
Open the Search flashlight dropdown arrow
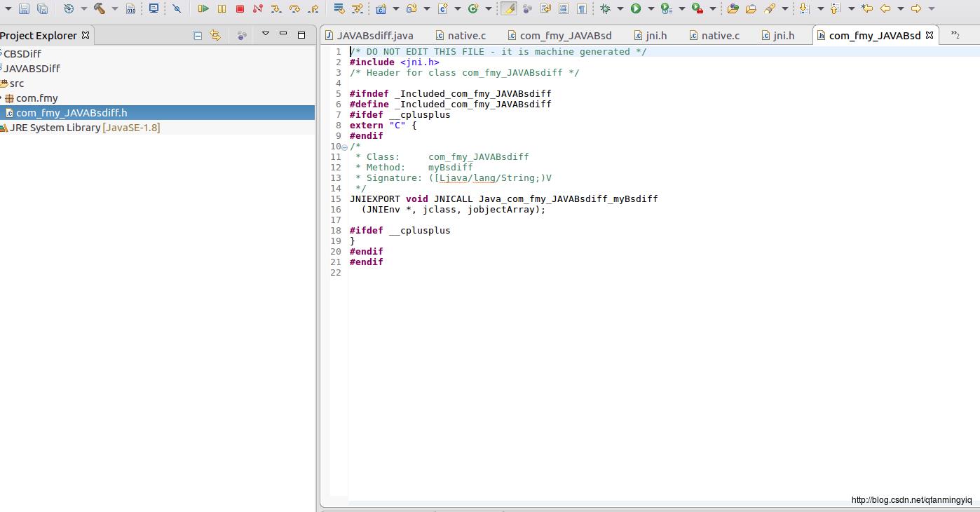coord(785,8)
